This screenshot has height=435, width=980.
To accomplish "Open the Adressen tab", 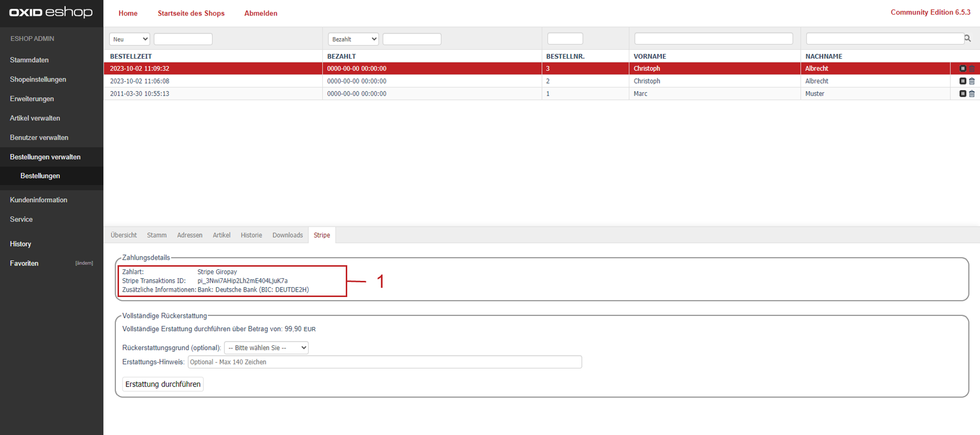I will [190, 235].
